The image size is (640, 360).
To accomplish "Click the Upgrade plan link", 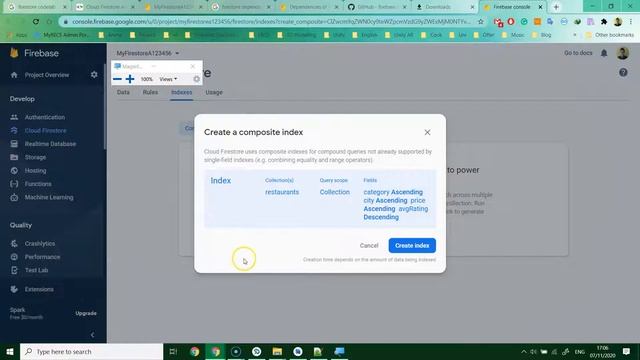I will pos(86,313).
